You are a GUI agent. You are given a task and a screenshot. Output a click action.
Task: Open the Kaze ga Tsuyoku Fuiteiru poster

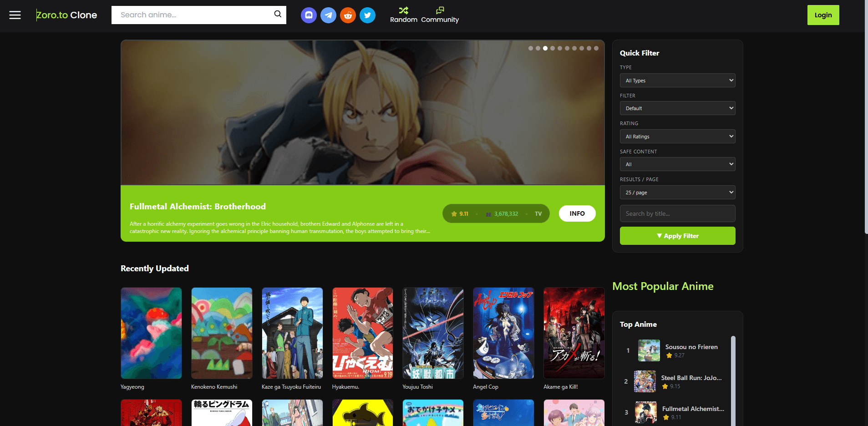pyautogui.click(x=292, y=333)
